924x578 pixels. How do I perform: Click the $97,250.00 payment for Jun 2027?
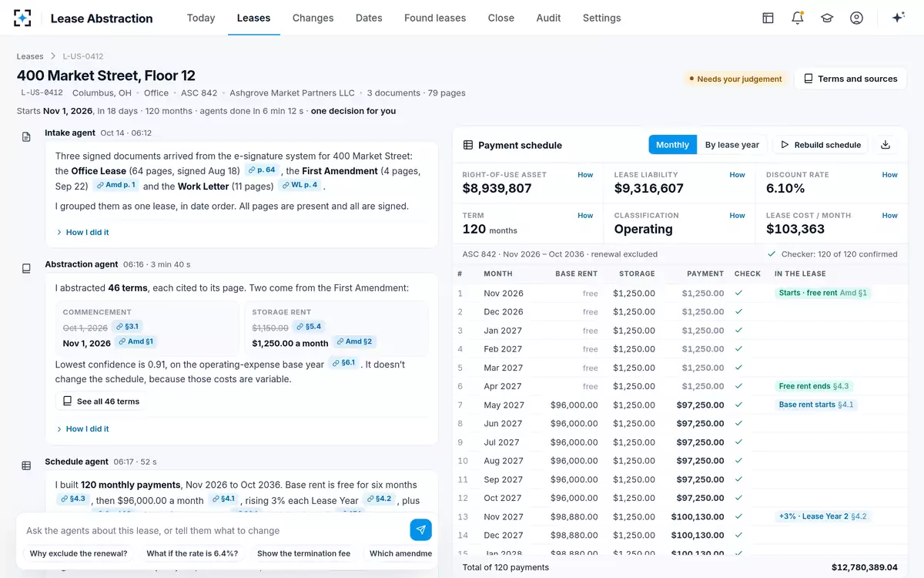click(x=700, y=424)
